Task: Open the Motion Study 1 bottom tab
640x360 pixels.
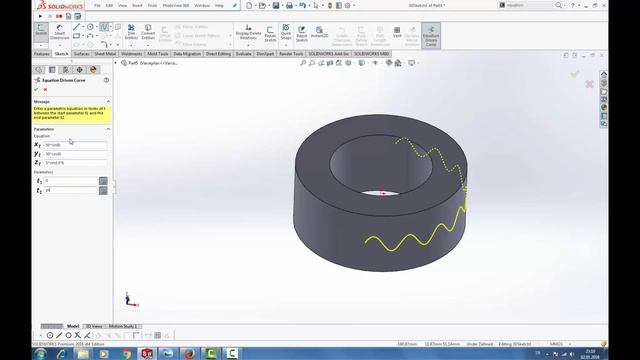Action: click(x=123, y=326)
